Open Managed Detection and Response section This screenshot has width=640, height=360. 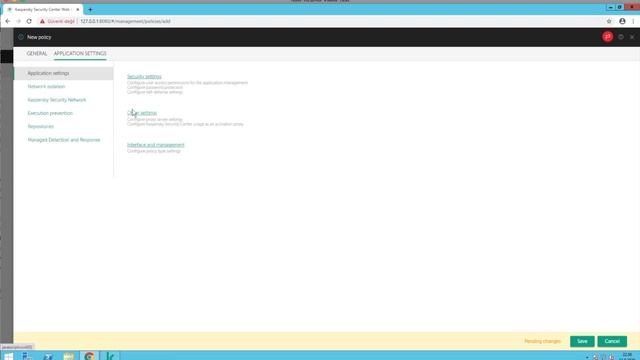[x=64, y=140]
